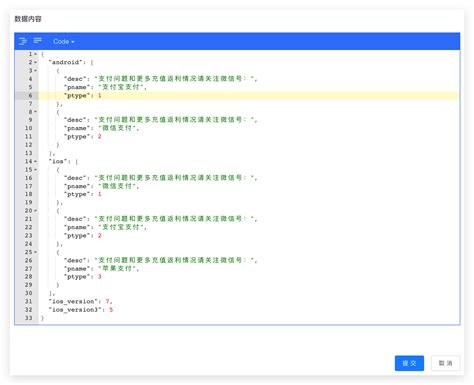
Task: Collapse the object starting at line 20
Action: coord(35,211)
